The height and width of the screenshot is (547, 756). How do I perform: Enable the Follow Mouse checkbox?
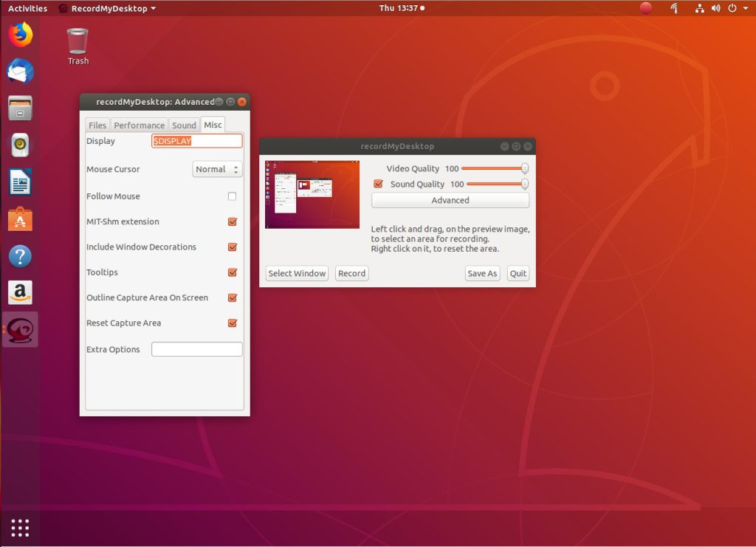[x=232, y=196]
